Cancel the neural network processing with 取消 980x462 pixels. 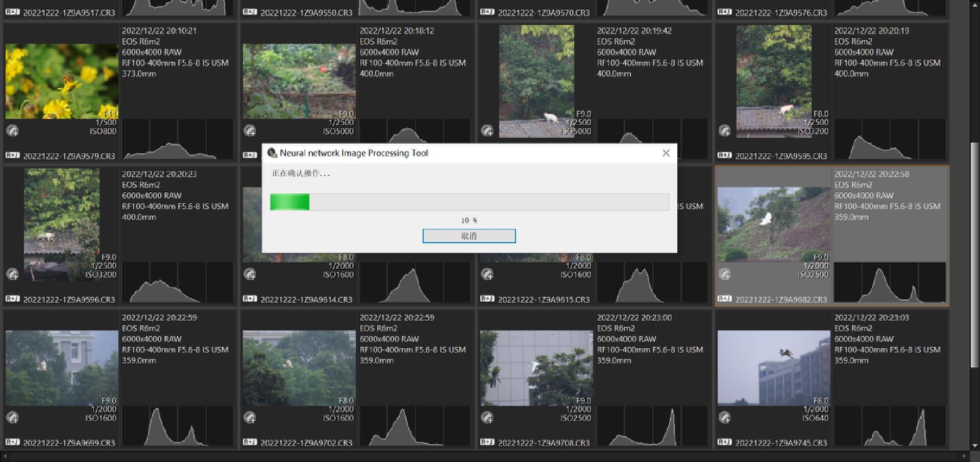pos(469,236)
